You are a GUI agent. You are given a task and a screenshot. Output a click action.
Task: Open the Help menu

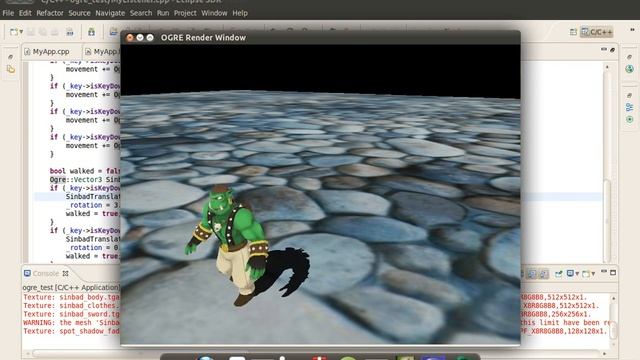tap(240, 13)
